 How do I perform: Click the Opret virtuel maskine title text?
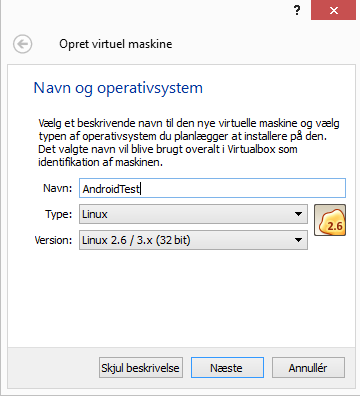(x=116, y=44)
